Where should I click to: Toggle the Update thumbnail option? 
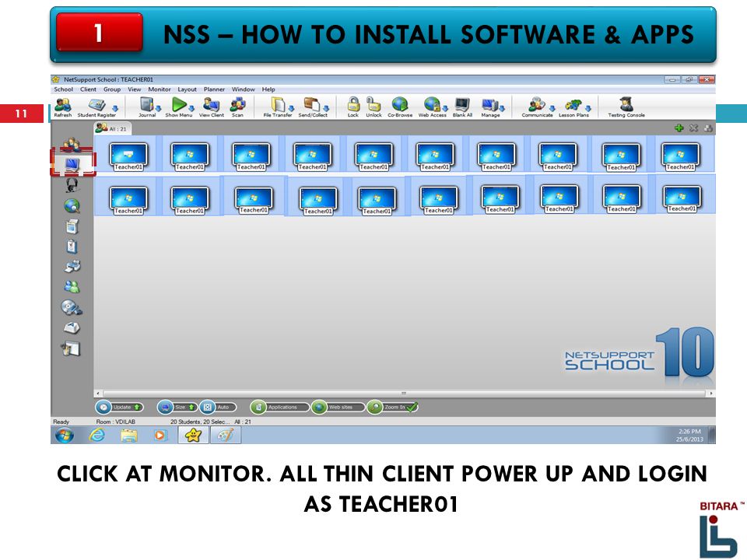[119, 407]
